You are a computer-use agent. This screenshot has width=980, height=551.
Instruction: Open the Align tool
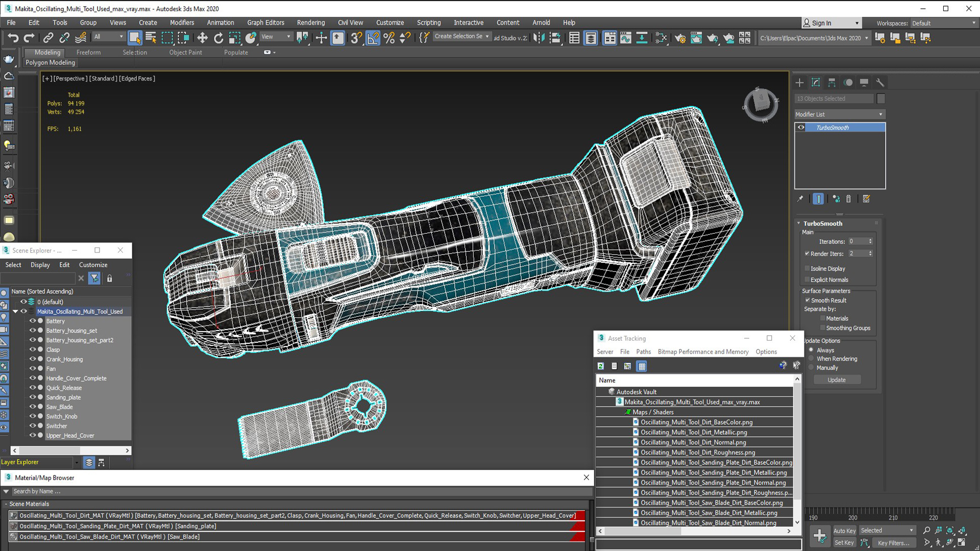point(555,38)
